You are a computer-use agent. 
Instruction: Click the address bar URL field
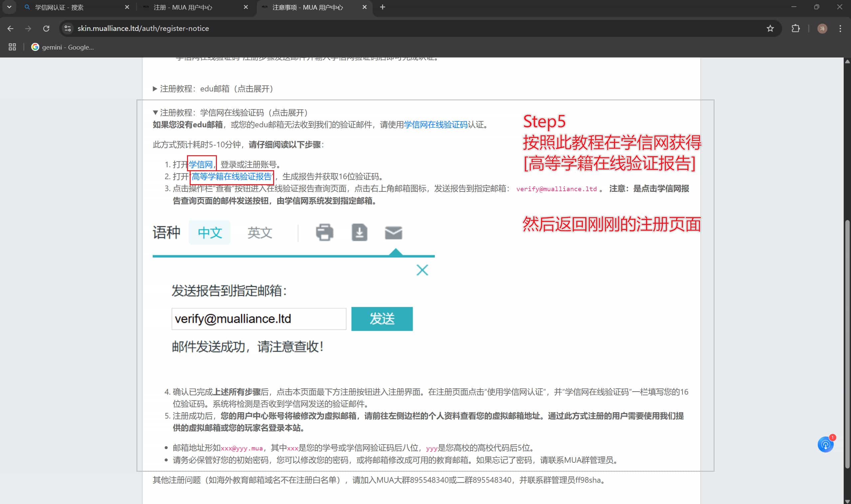click(415, 29)
